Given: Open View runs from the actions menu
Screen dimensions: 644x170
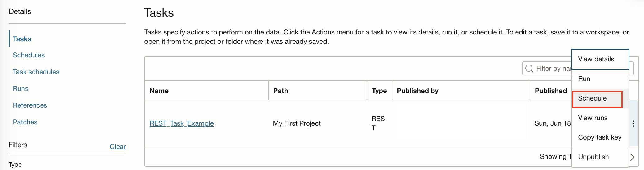Looking at the screenshot, I should click(593, 118).
